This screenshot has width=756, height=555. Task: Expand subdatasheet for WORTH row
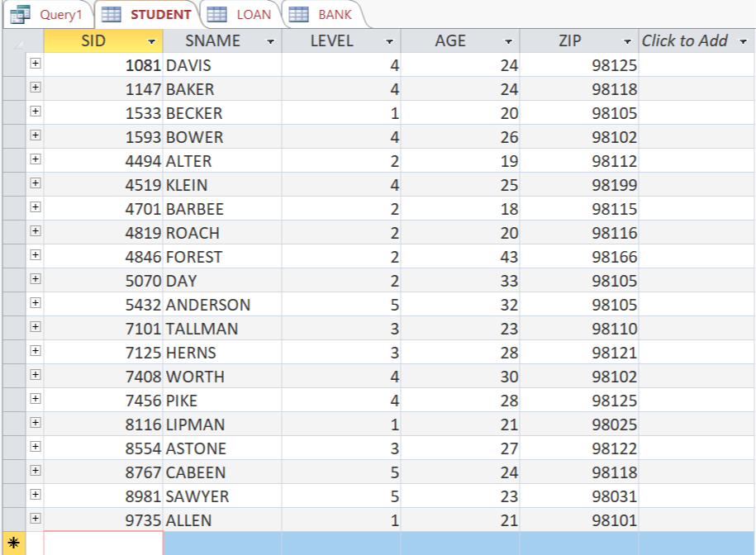(36, 375)
